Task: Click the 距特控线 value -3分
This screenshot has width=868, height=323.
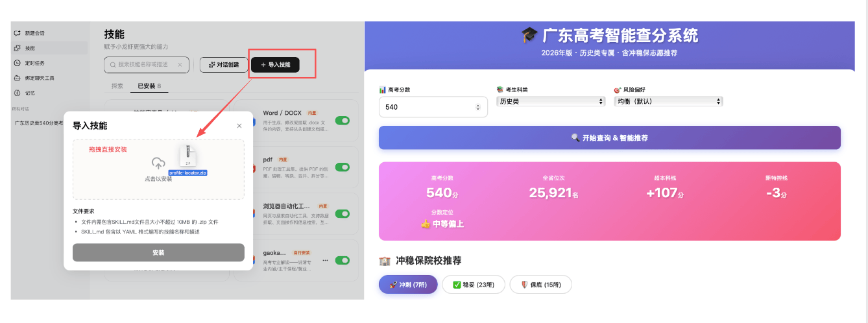Action: (776, 193)
